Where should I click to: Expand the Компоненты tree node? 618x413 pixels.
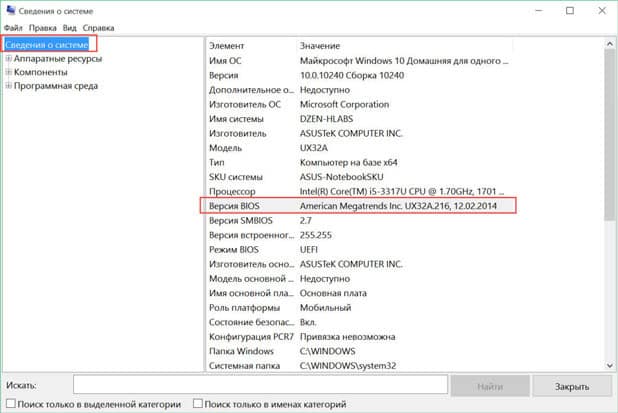pos(8,72)
